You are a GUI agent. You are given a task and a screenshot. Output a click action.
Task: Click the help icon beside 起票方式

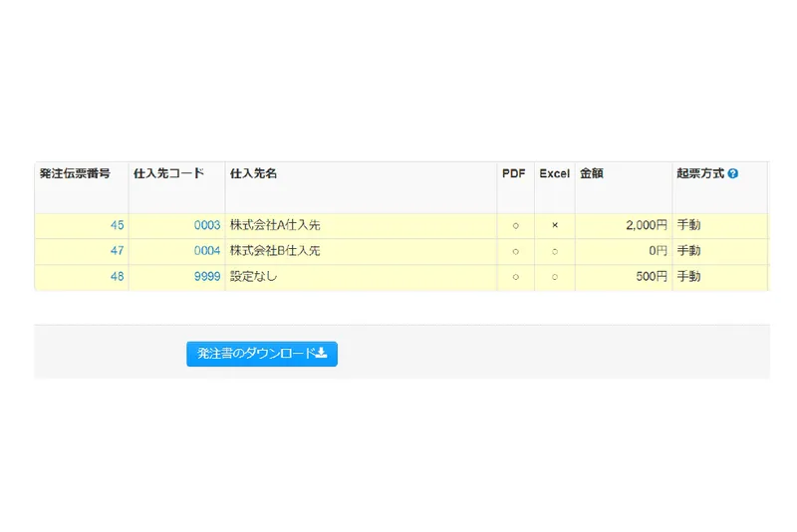pyautogui.click(x=732, y=173)
